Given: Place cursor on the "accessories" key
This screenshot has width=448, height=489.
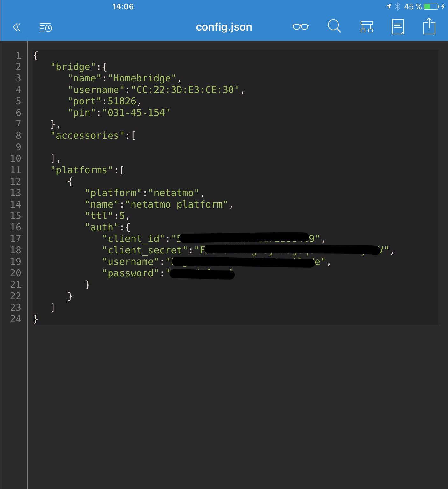Looking at the screenshot, I should pos(87,136).
